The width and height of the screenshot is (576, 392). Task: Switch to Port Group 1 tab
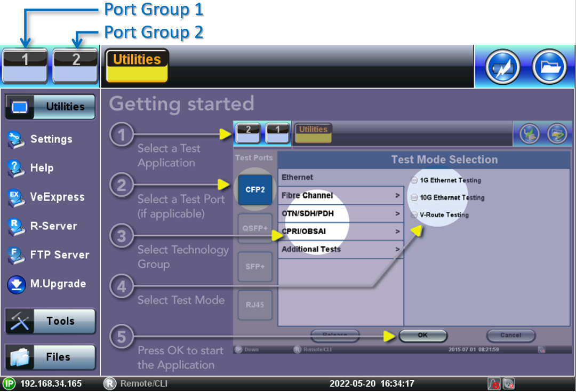click(25, 66)
